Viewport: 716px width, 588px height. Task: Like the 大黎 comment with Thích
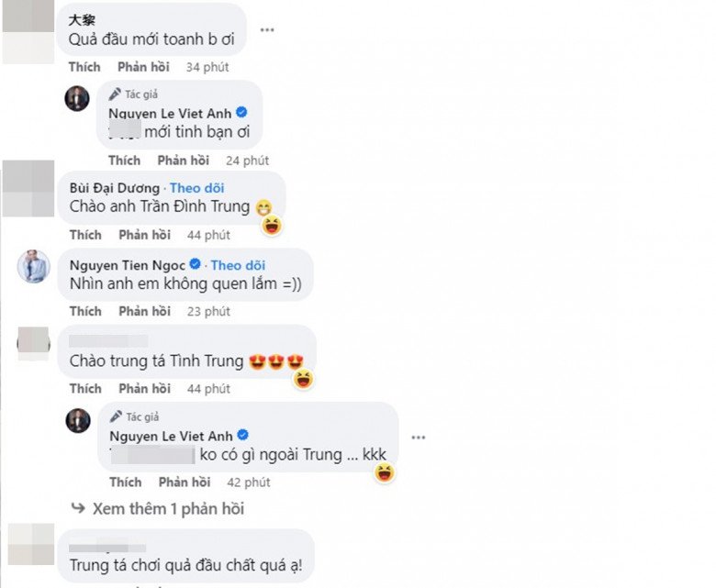(84, 67)
